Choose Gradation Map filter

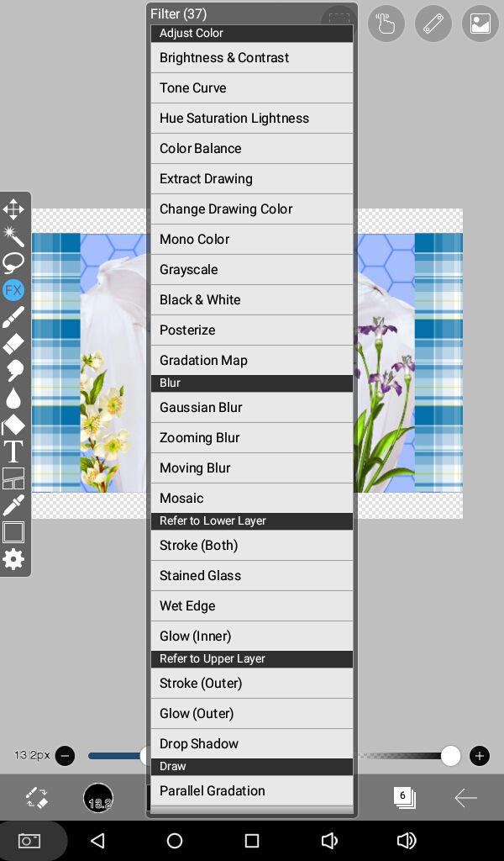tap(252, 360)
